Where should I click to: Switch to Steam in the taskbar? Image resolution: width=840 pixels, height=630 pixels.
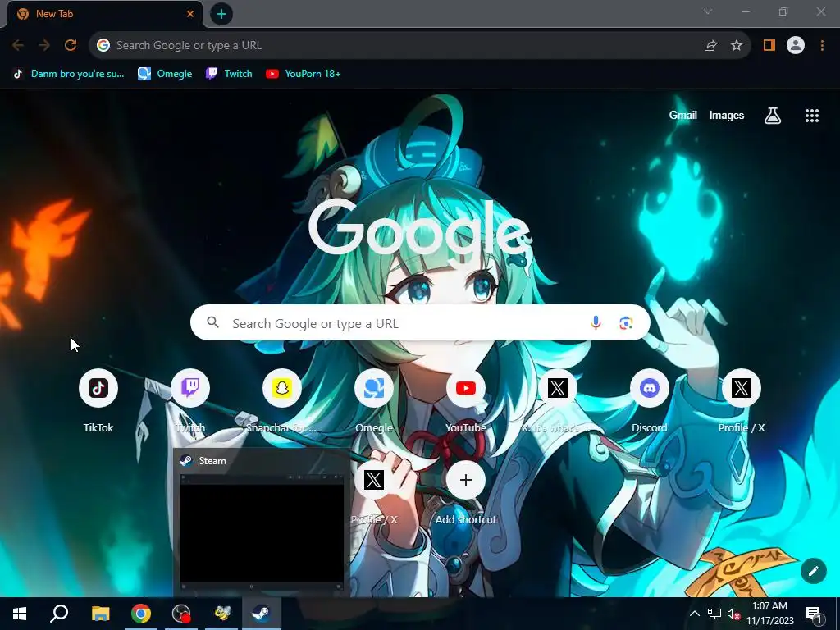262,614
